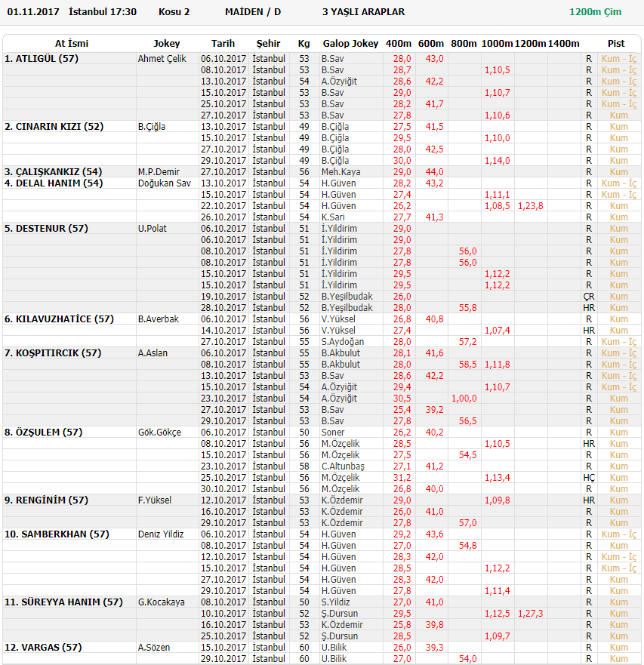Click galop jockey K.Sari
This screenshot has width=644, height=665.
click(333, 217)
